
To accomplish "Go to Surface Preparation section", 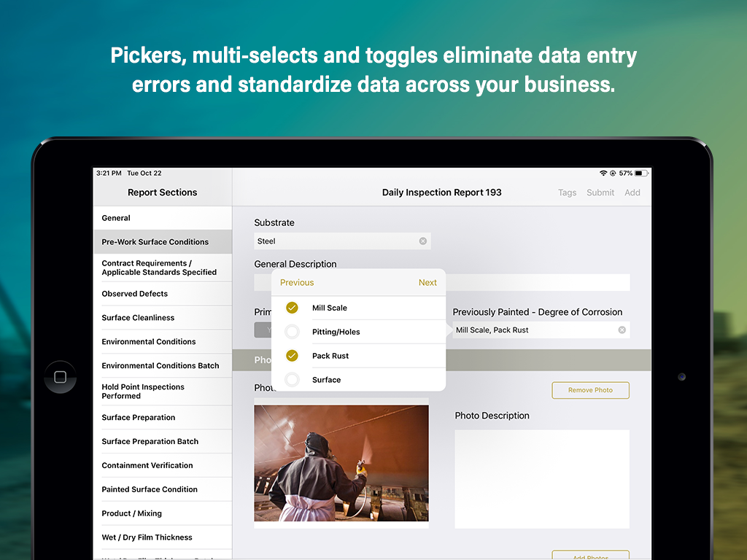I will (x=163, y=418).
